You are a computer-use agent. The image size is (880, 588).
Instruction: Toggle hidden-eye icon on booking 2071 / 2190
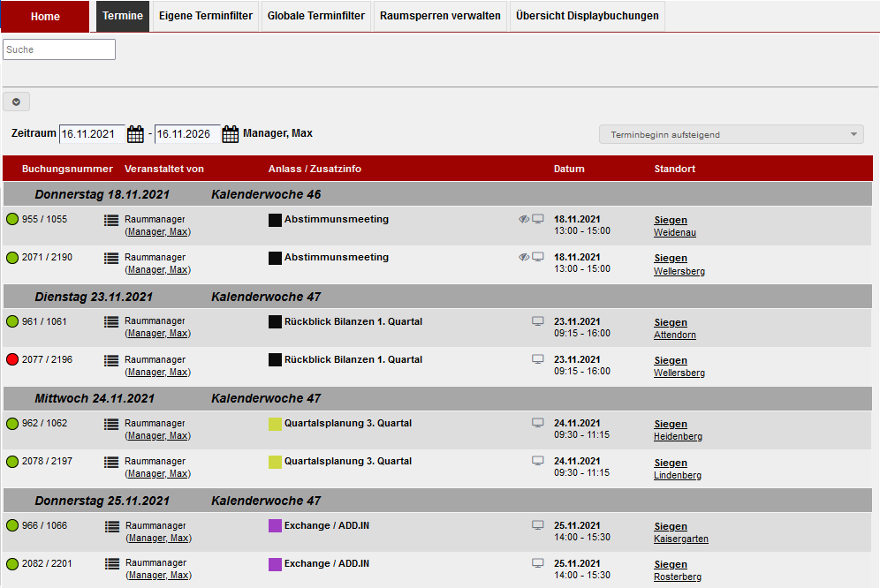tap(524, 258)
